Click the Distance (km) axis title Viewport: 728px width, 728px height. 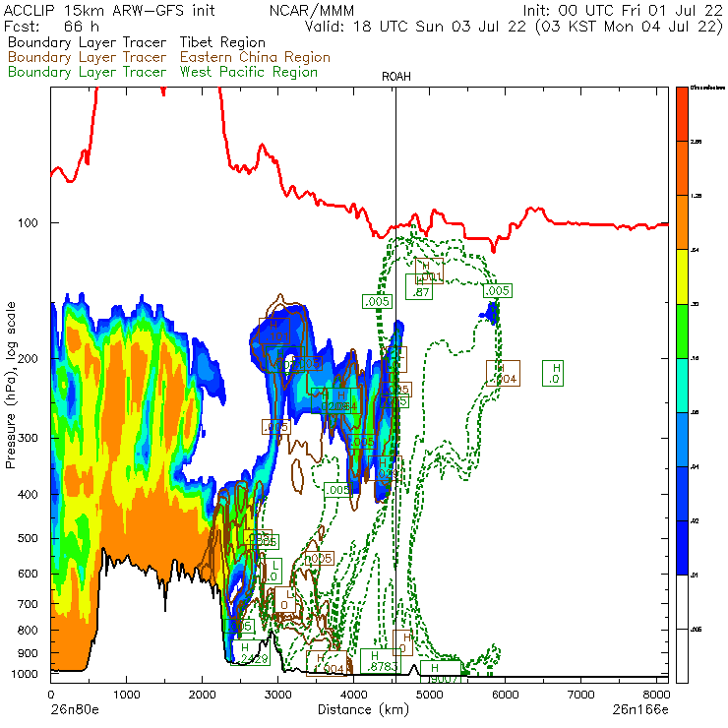tap(363, 710)
